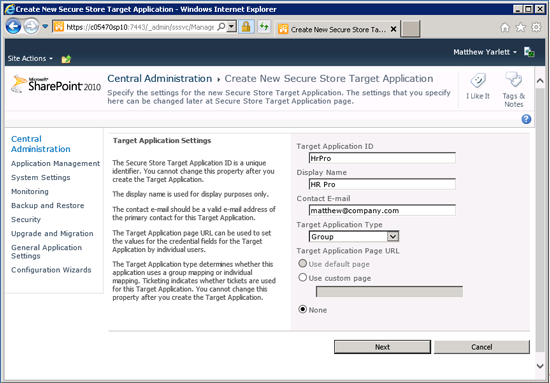Click the search magnifier in address bar
Image resolution: width=550 pixels, height=383 pixels.
tap(221, 27)
